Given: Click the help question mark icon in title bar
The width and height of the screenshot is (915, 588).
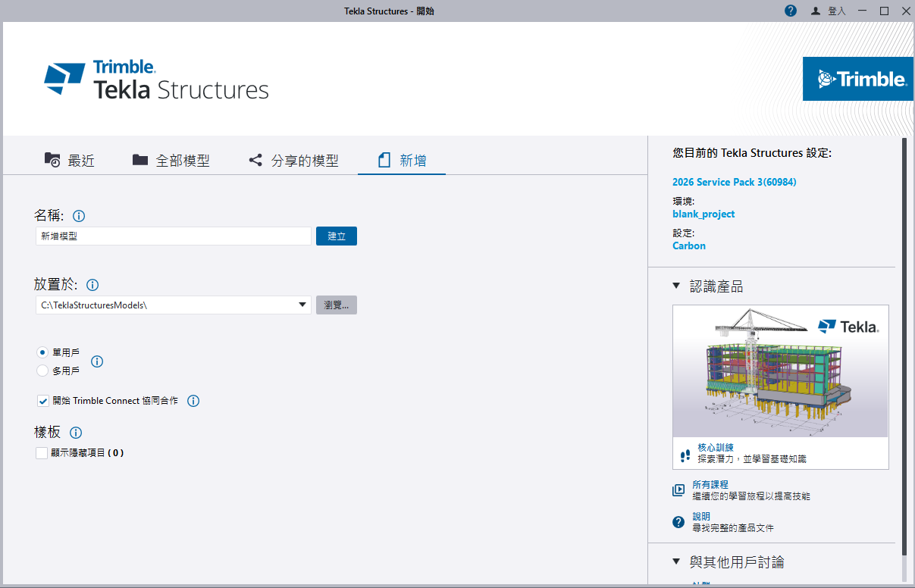Looking at the screenshot, I should [791, 11].
